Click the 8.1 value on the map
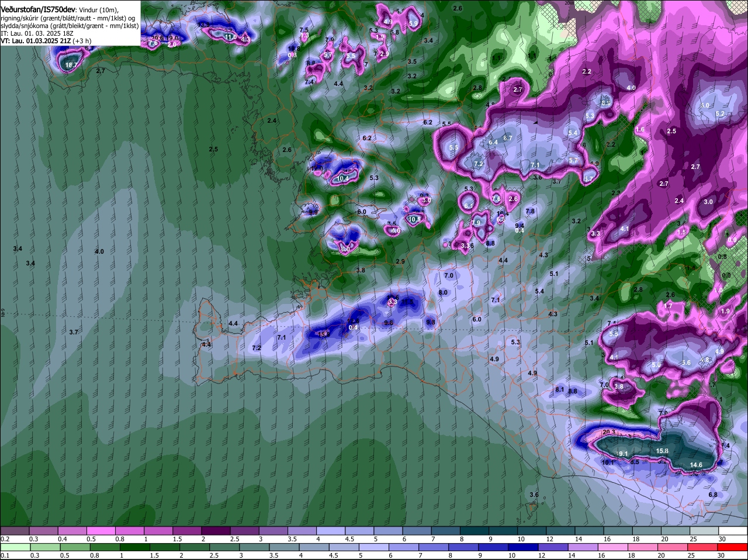This screenshot has width=748, height=560. [x=559, y=389]
